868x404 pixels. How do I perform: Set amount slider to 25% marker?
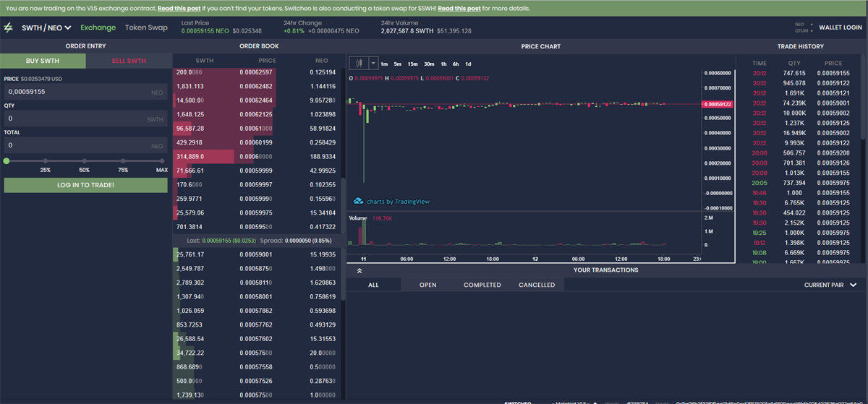pyautogui.click(x=45, y=161)
